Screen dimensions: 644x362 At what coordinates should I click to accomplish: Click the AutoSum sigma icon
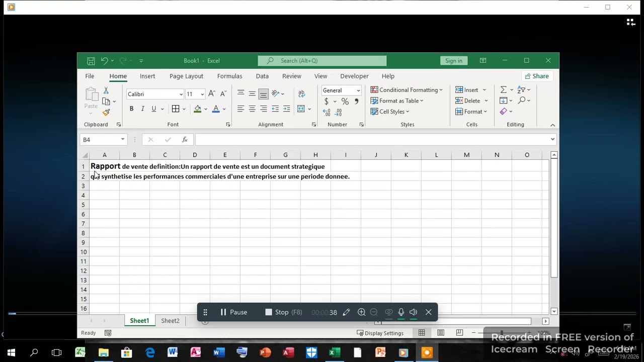(503, 89)
